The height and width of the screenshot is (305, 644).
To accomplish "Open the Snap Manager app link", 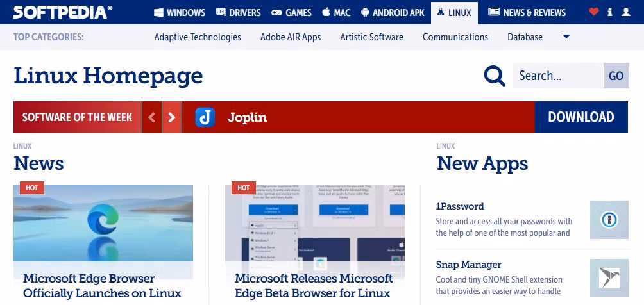I will pos(469,265).
